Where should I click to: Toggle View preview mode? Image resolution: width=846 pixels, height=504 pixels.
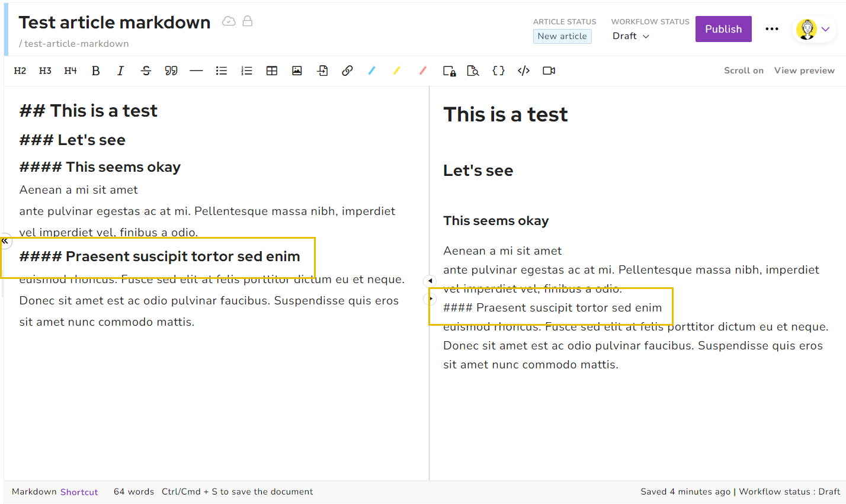coord(804,70)
